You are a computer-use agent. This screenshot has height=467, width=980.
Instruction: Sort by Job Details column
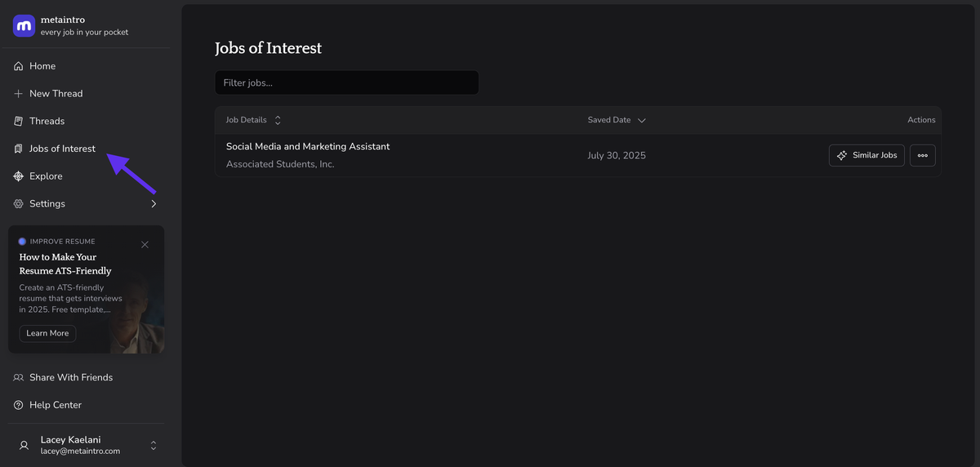253,120
